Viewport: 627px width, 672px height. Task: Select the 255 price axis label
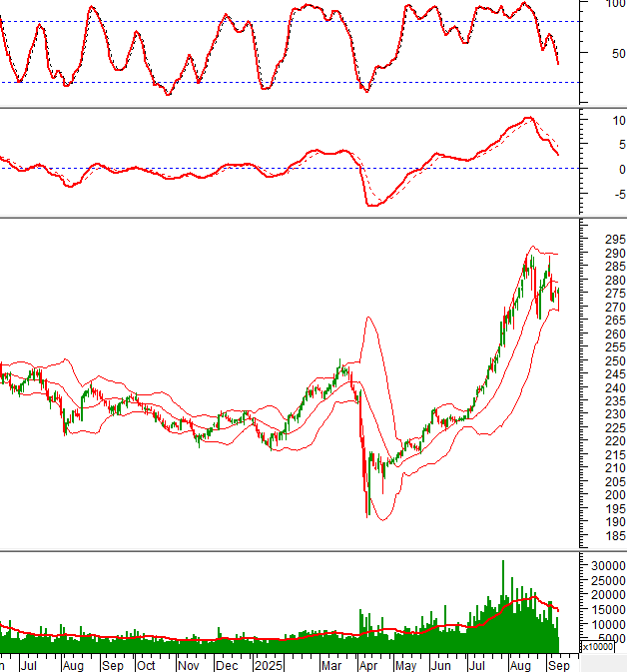point(615,347)
